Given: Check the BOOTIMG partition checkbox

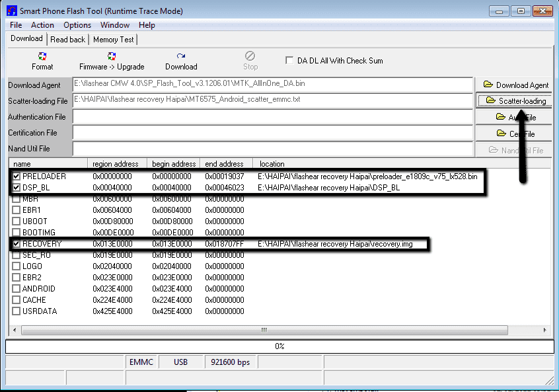Looking at the screenshot, I should click(x=16, y=232).
